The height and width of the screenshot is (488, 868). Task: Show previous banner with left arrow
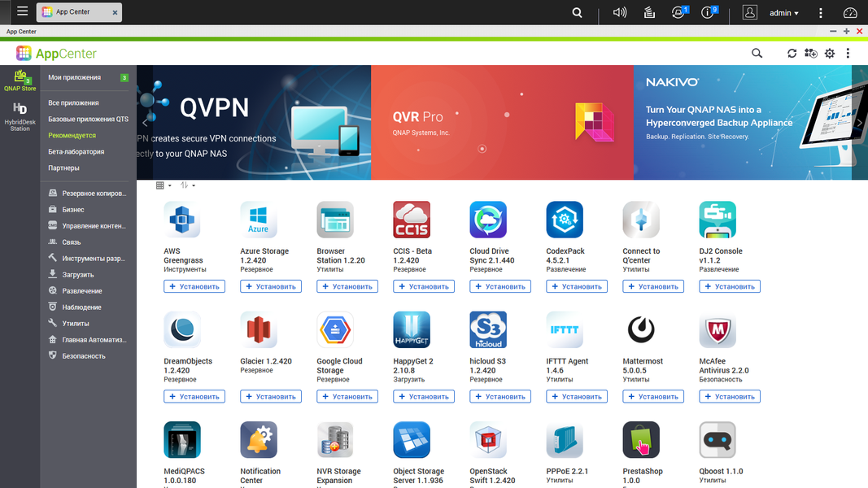coord(145,123)
